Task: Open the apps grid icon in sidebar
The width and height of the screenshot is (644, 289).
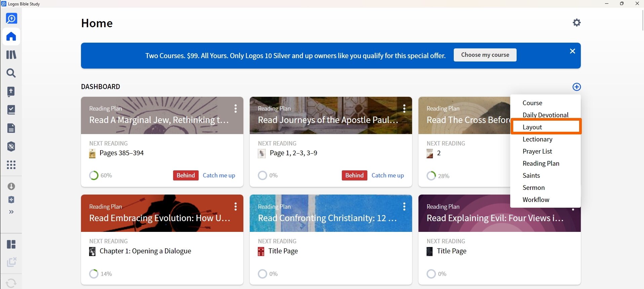Action: click(11, 165)
